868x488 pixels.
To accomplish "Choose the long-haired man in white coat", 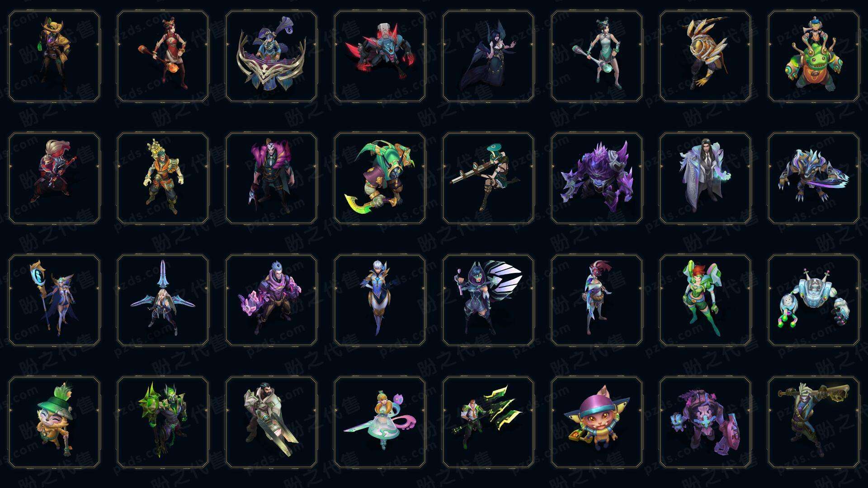I will [705, 178].
